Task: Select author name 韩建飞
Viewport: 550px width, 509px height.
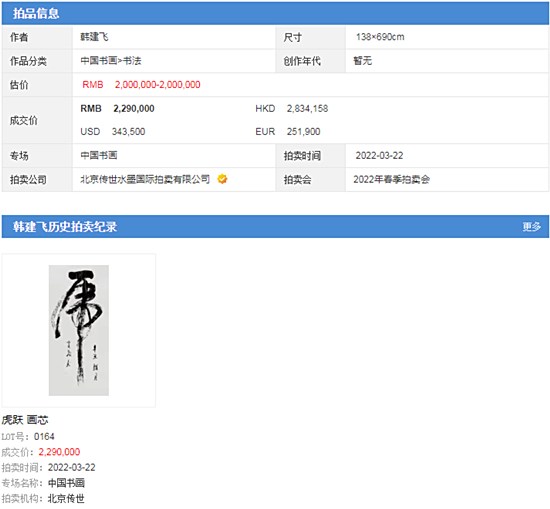Action: (x=94, y=37)
